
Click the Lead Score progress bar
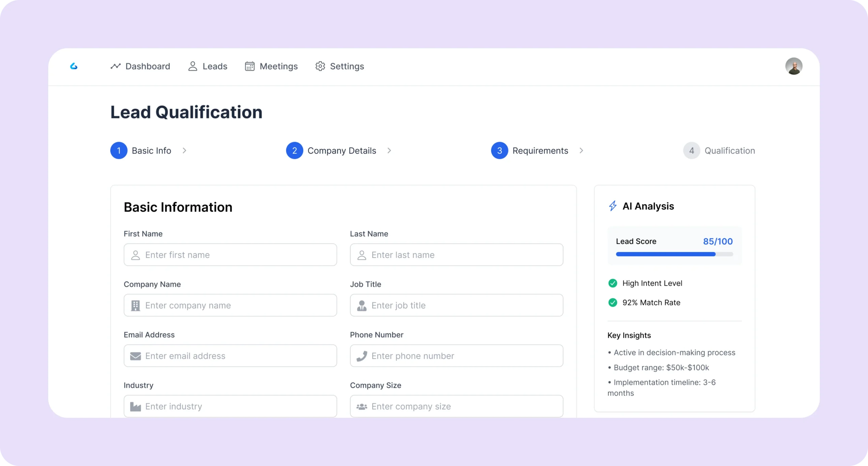[674, 254]
